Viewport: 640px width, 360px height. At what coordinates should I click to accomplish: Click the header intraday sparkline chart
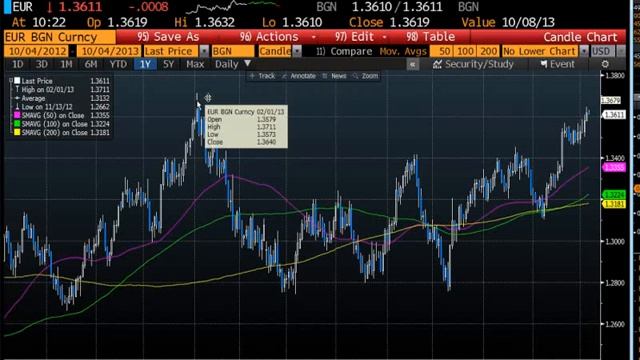point(232,7)
